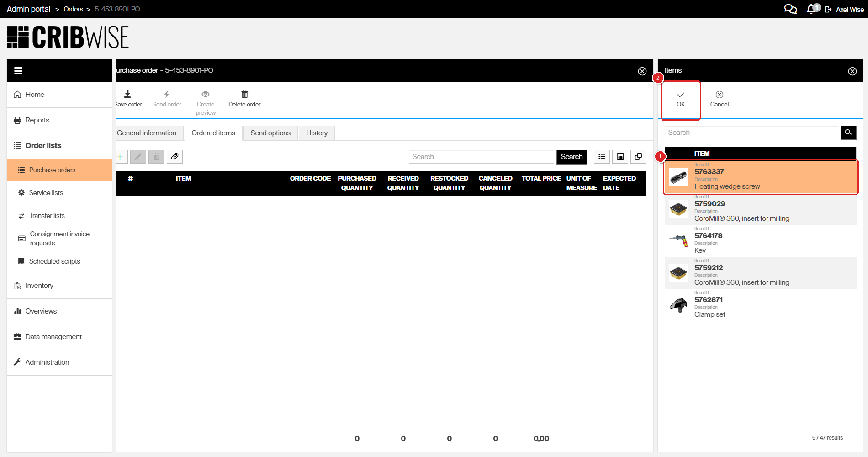Open the notifications bell icon
Image resolution: width=868 pixels, height=457 pixels.
[x=811, y=9]
